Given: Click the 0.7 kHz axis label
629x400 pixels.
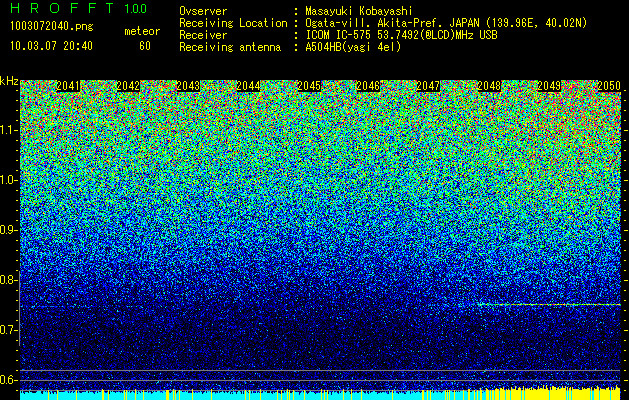Looking at the screenshot, I should [7, 330].
